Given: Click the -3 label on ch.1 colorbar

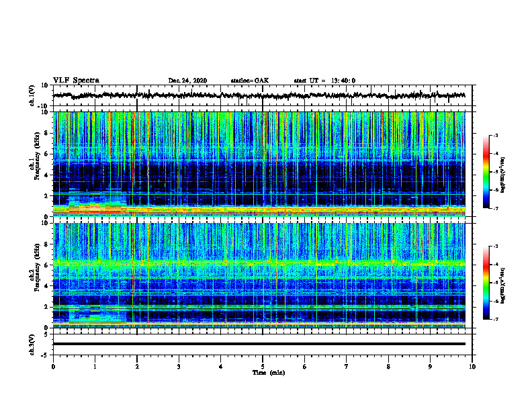Looking at the screenshot, I should (x=495, y=135).
